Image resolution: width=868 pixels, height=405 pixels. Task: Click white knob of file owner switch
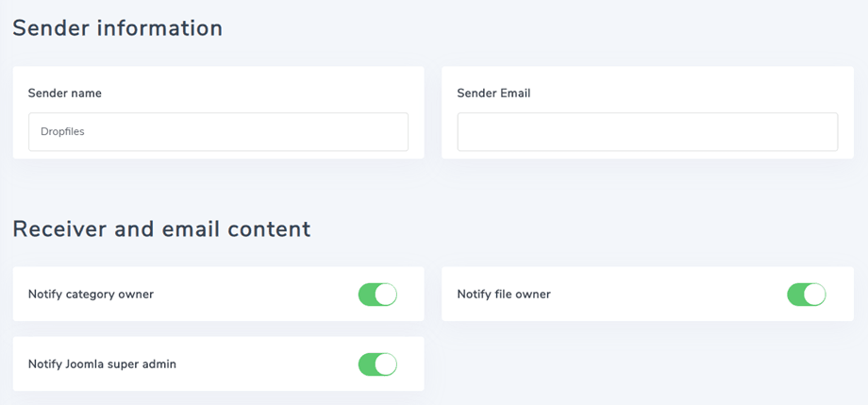click(x=815, y=295)
